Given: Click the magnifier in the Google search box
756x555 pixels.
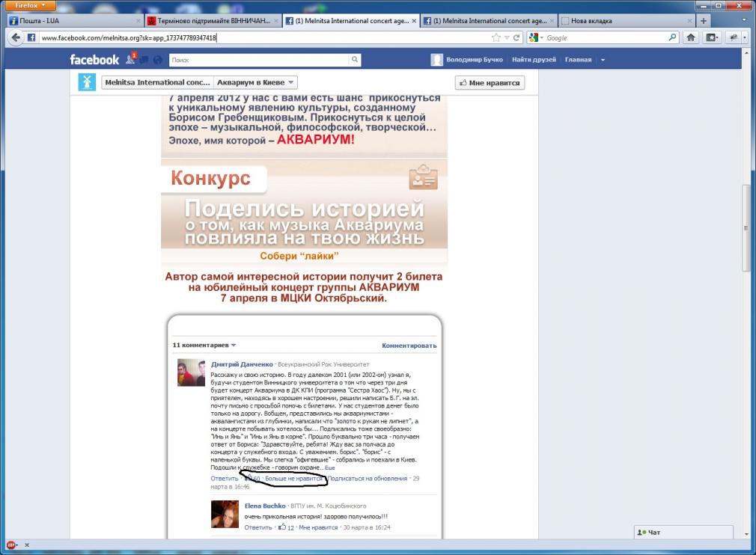Looking at the screenshot, I should [672, 37].
